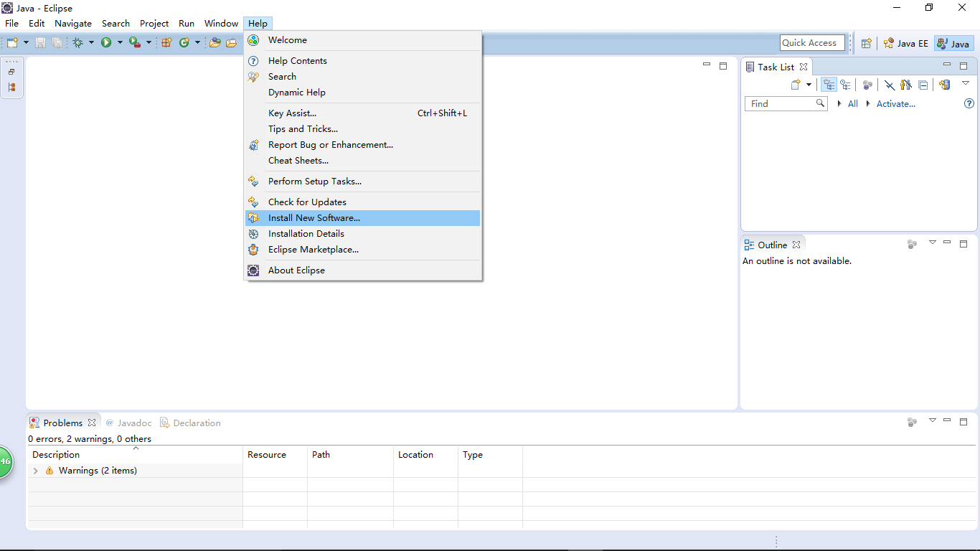Image resolution: width=980 pixels, height=551 pixels.
Task: Open the Package Explorer hierarchy icon in left trim
Action: pyautogui.click(x=11, y=88)
